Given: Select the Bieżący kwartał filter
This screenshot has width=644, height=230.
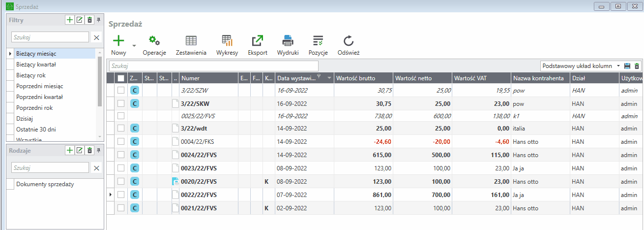Looking at the screenshot, I should (36, 64).
